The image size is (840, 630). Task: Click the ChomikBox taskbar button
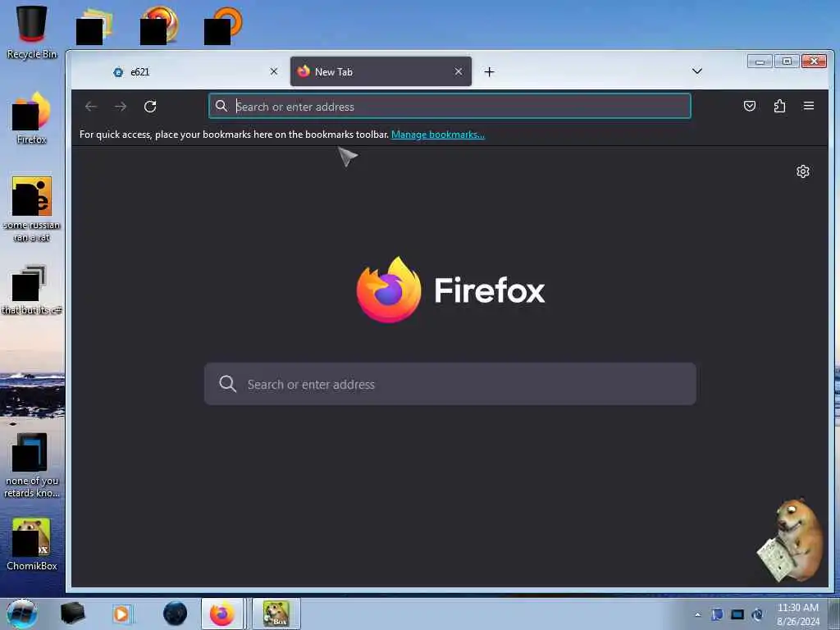(276, 614)
